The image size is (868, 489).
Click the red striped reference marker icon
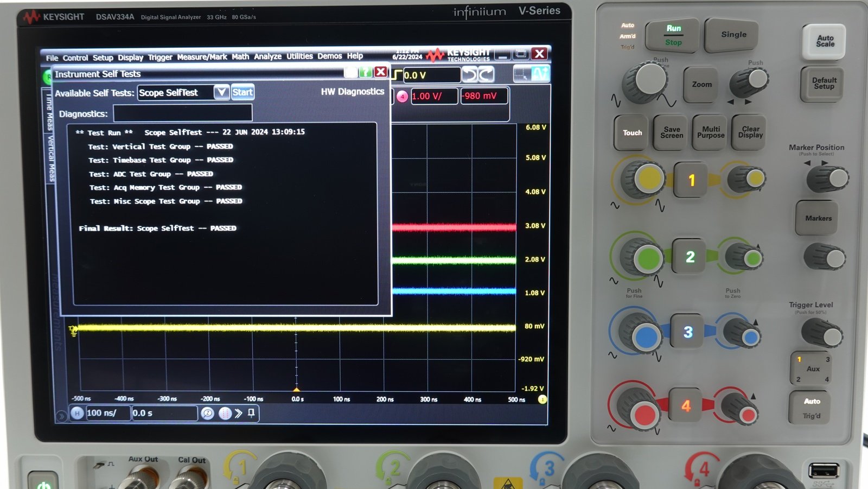tap(225, 414)
